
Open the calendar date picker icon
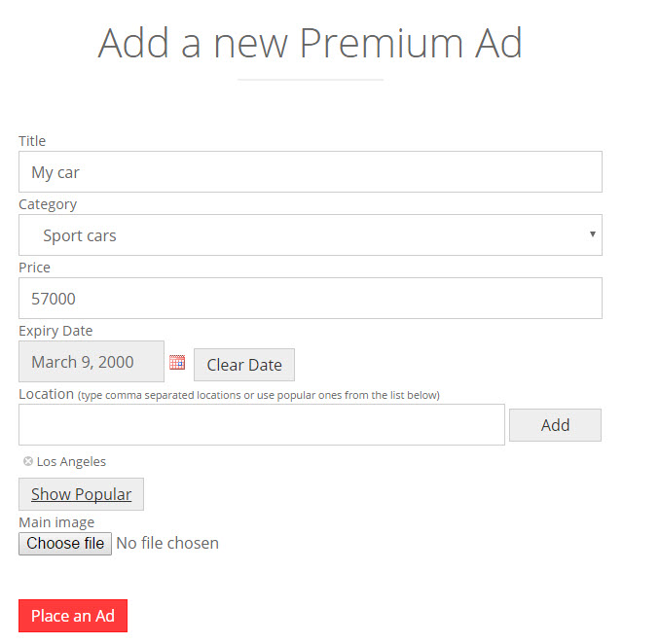(177, 363)
